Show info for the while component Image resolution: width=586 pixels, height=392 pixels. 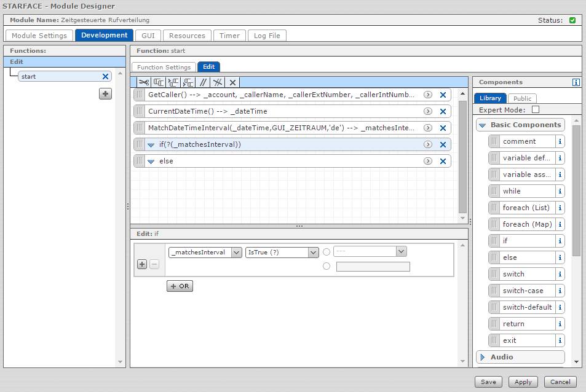[560, 191]
